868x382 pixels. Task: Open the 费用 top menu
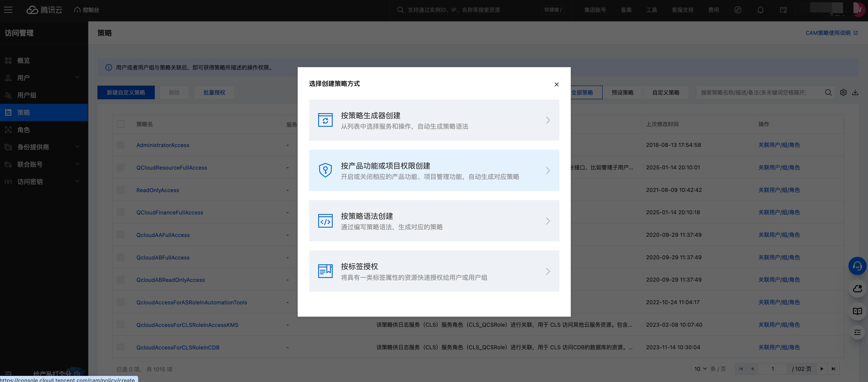click(713, 10)
